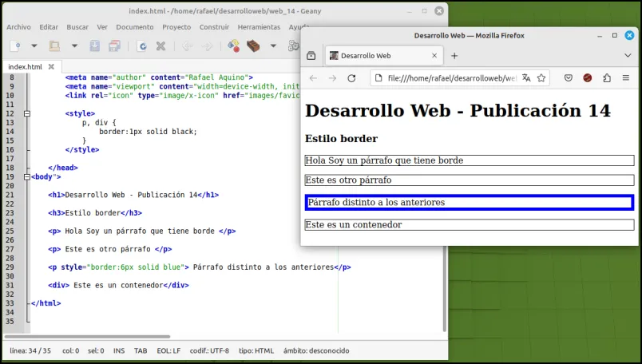Close the index.html tab in Geany
This screenshot has width=642, height=364.
[x=51, y=66]
